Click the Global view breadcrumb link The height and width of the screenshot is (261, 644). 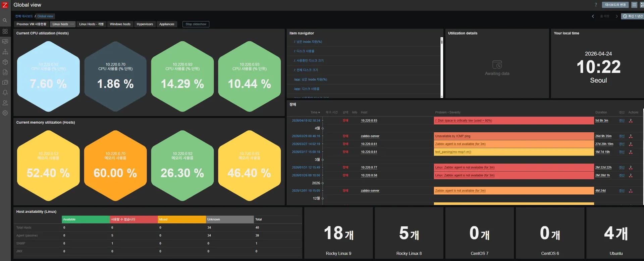45,16
